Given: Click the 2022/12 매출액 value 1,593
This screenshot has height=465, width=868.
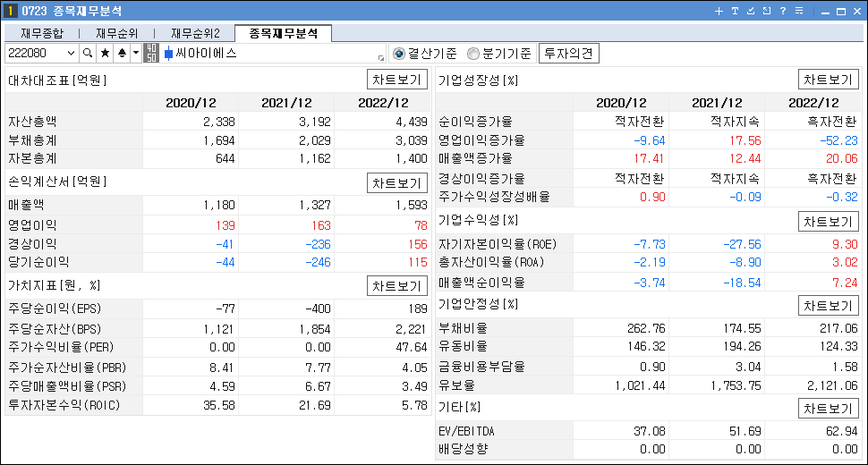Looking at the screenshot, I should 412,205.
